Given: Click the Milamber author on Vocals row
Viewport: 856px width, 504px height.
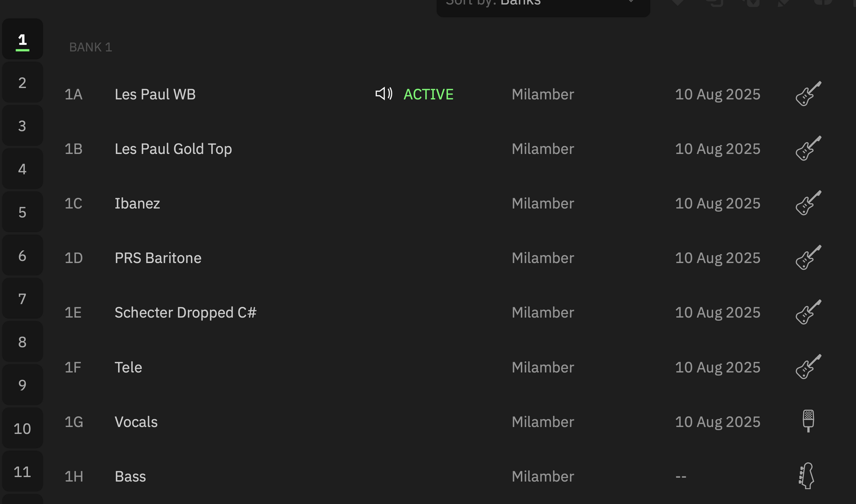Looking at the screenshot, I should point(543,422).
